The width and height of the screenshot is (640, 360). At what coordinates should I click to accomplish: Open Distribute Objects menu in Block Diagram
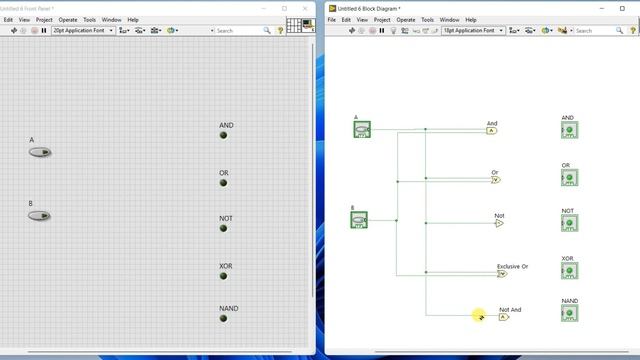(x=530, y=30)
